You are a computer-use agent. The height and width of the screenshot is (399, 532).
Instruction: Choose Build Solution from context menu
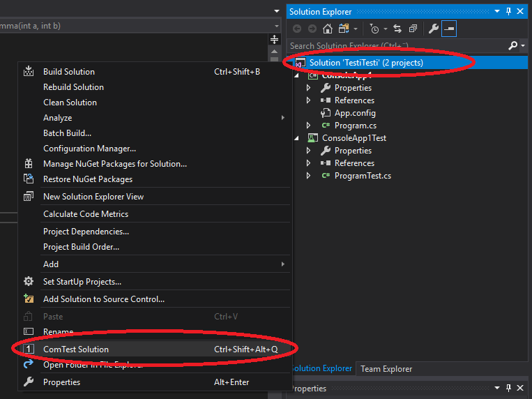point(155,72)
